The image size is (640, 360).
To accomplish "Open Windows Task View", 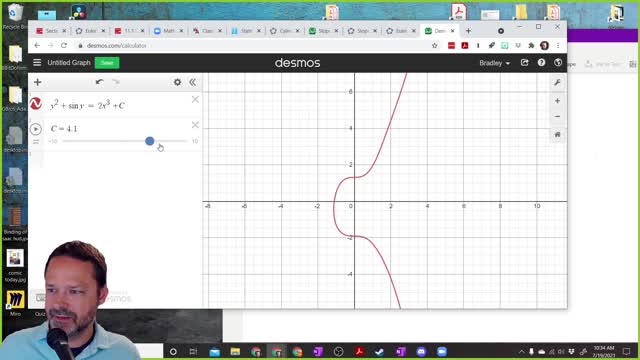I will [193, 351].
